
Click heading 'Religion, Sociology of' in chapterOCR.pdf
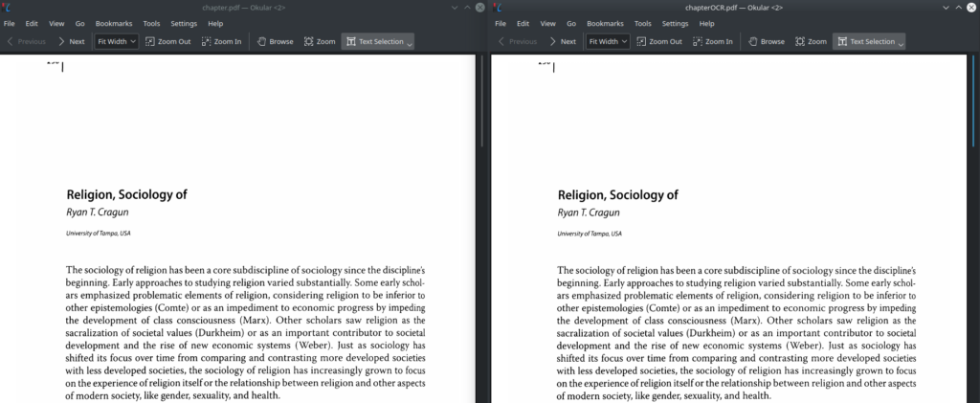pyautogui.click(x=618, y=194)
